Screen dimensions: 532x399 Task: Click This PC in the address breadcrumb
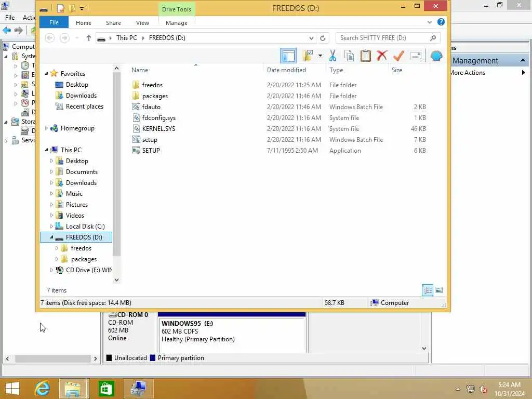click(x=127, y=38)
